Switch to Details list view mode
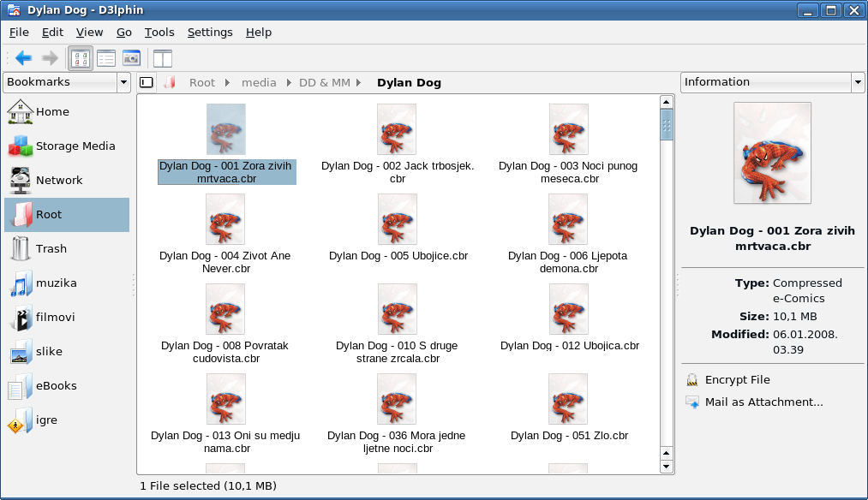The image size is (868, 500). coord(105,58)
